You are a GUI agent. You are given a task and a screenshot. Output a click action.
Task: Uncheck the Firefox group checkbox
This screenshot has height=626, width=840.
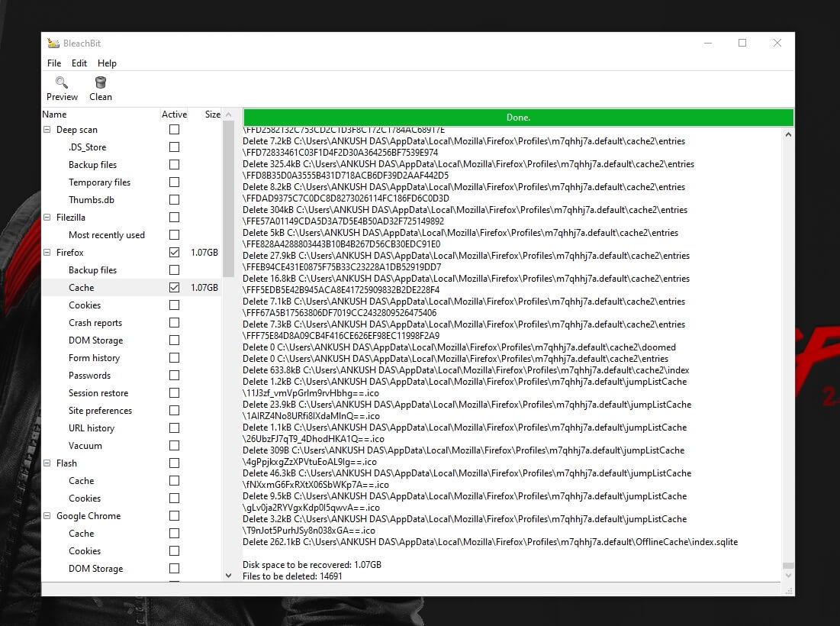[x=174, y=253]
